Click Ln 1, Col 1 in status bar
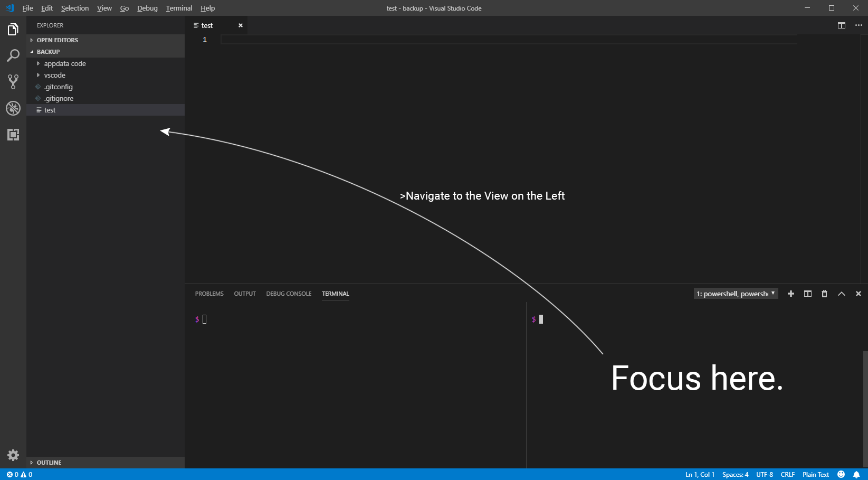 pos(700,474)
